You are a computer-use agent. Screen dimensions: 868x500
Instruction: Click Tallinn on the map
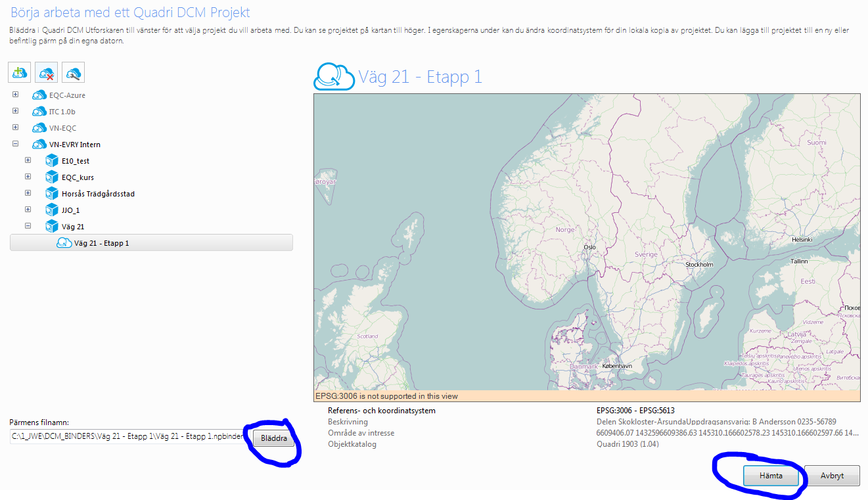click(799, 261)
